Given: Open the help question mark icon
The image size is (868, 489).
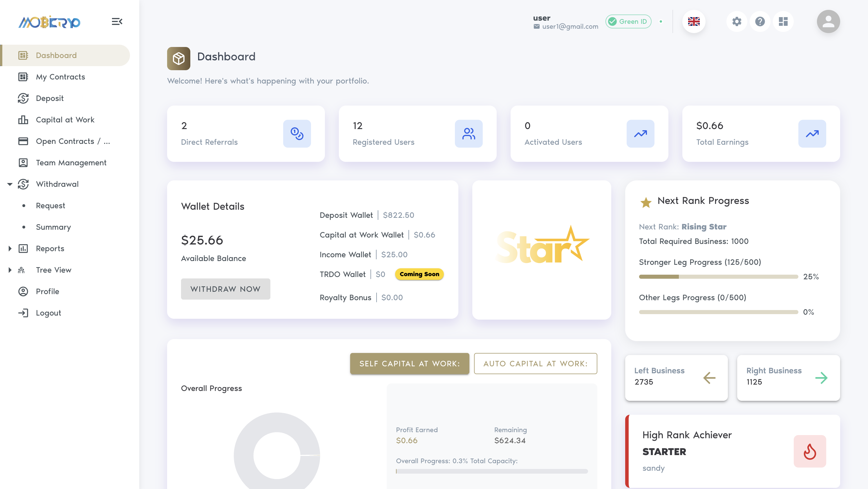Looking at the screenshot, I should 760,21.
